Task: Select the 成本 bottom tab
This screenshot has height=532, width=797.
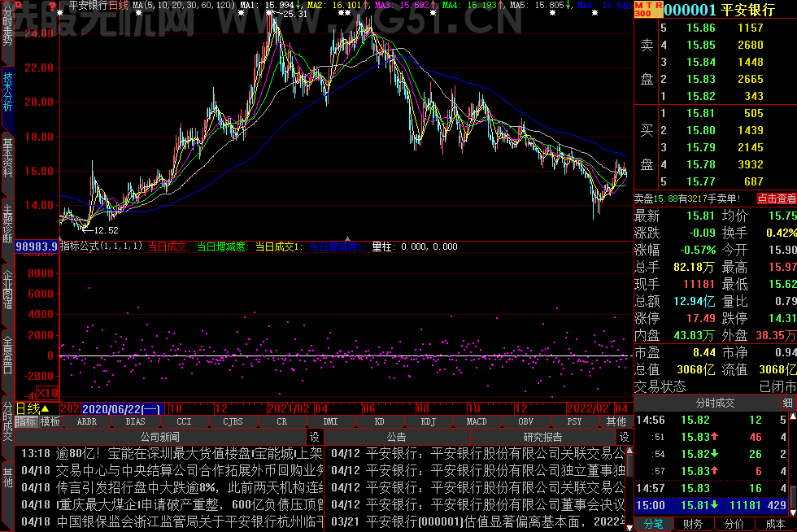Action: pyautogui.click(x=775, y=525)
